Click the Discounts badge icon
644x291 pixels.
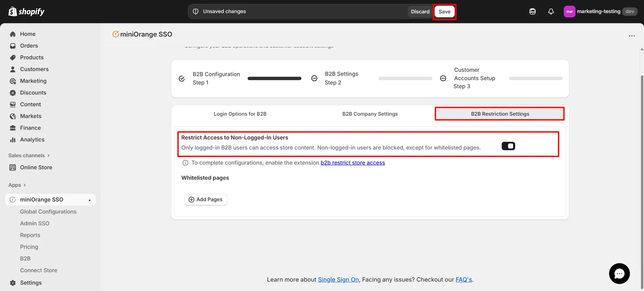point(13,93)
